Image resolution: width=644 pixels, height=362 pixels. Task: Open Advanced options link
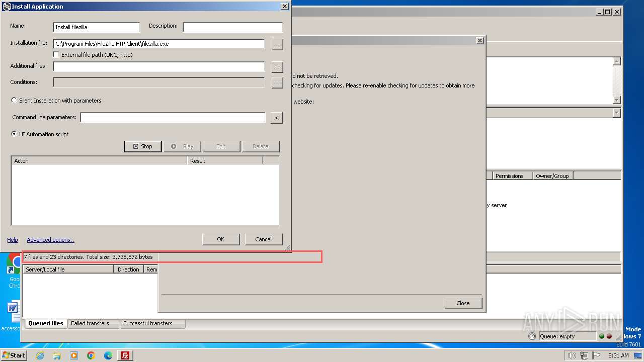[x=50, y=240]
